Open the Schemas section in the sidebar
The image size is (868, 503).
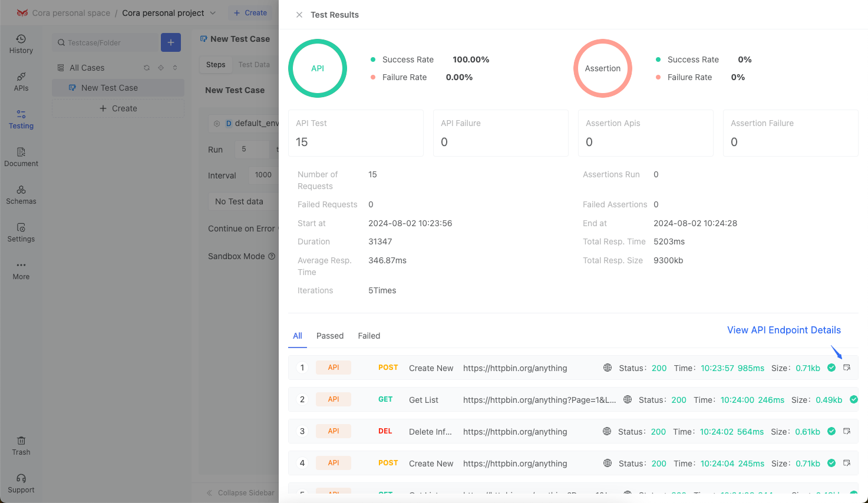(x=21, y=195)
